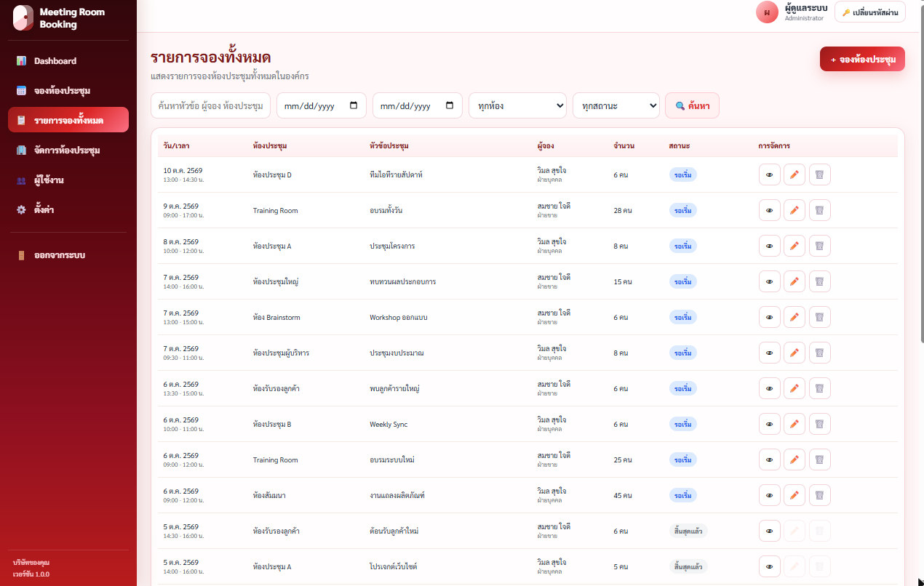View the Weekly Sync booking details
Image resolution: width=924 pixels, height=586 pixels.
pos(769,424)
